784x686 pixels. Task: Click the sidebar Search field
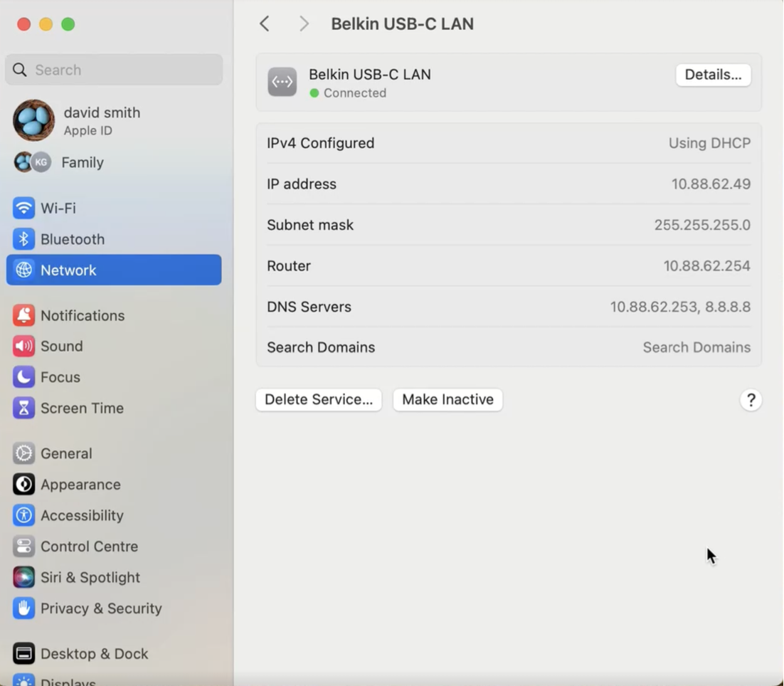pos(114,70)
